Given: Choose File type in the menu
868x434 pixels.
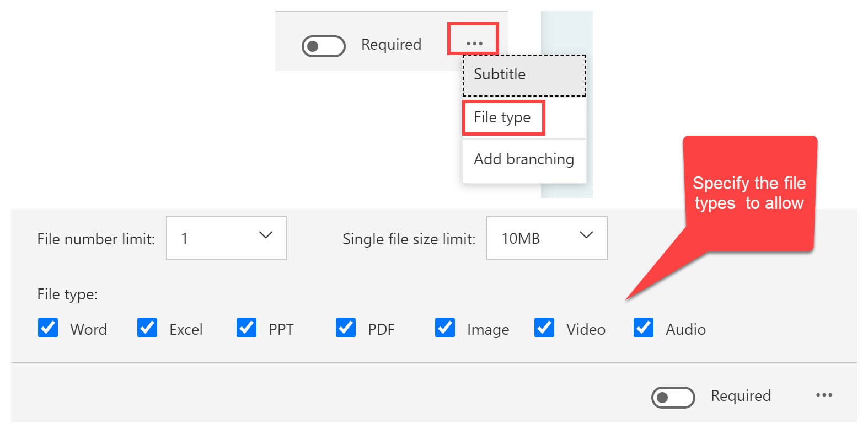Looking at the screenshot, I should 502,117.
